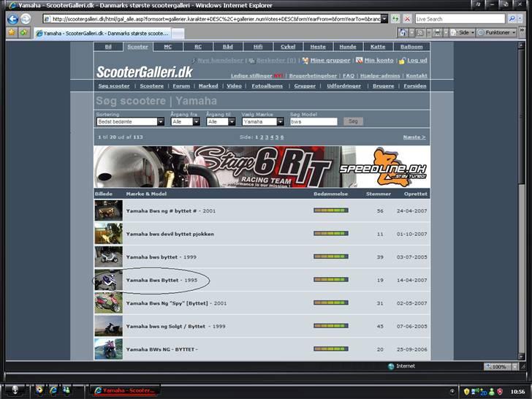Screen dimensions: 532x399
Task: Click the Live Search input box
Action: coord(460,19)
